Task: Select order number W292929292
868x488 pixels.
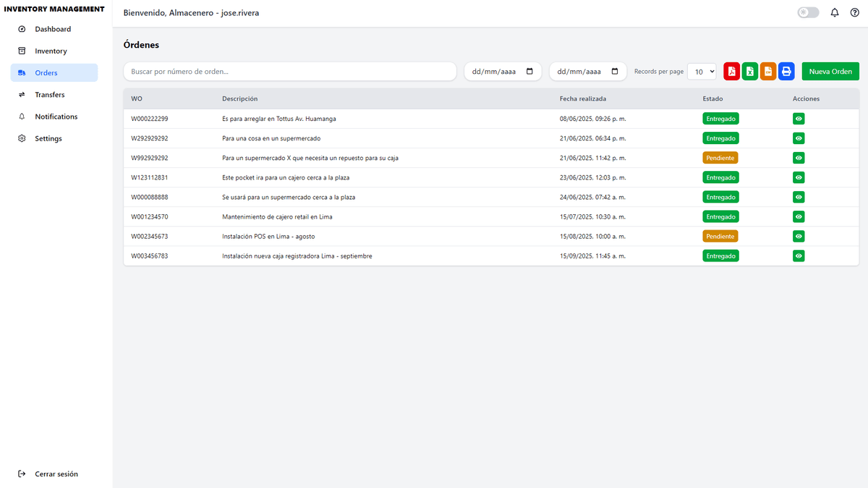Action: click(x=150, y=138)
